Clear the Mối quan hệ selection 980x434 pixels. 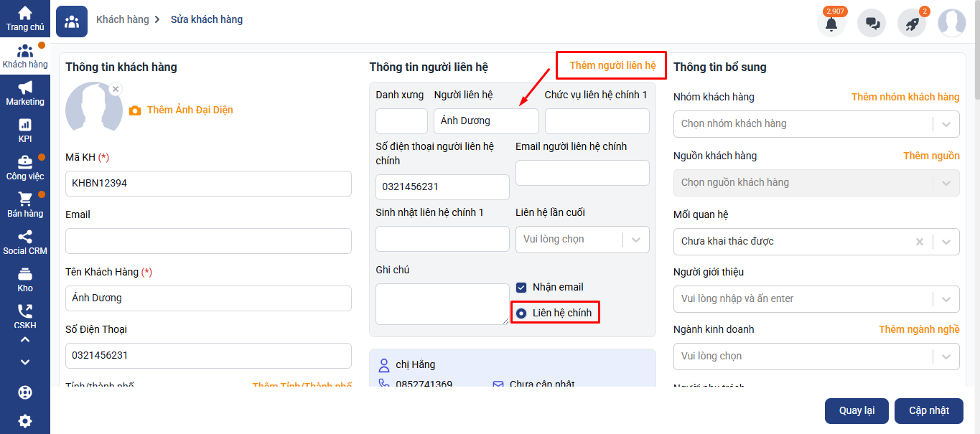click(x=919, y=242)
